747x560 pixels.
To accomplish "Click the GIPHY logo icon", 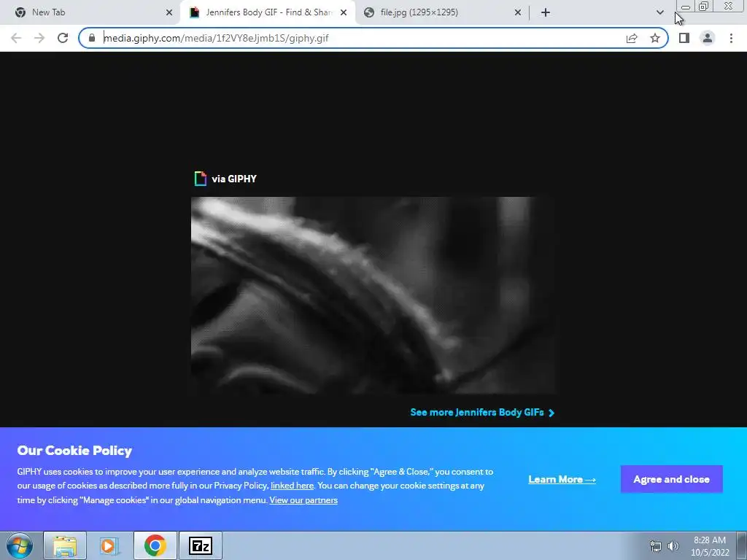I will click(201, 179).
